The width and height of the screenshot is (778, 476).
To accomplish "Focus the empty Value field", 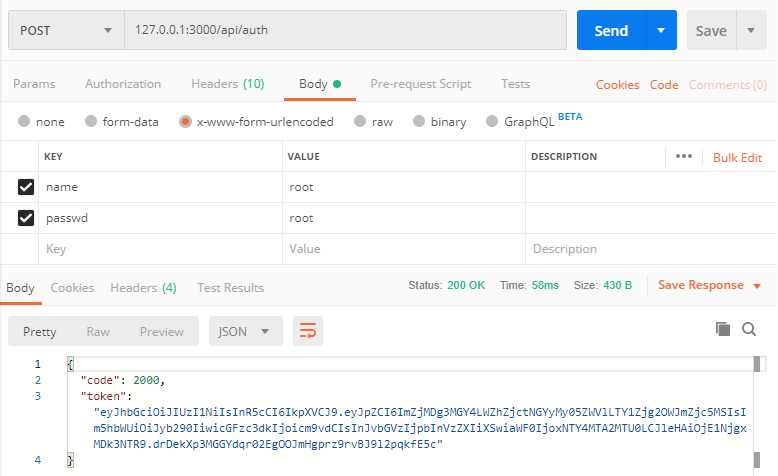I will tap(404, 249).
